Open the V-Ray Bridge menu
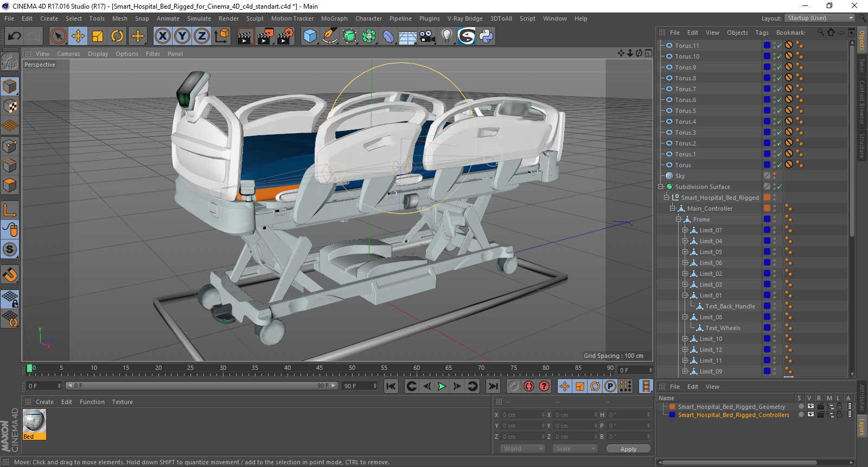 click(465, 18)
